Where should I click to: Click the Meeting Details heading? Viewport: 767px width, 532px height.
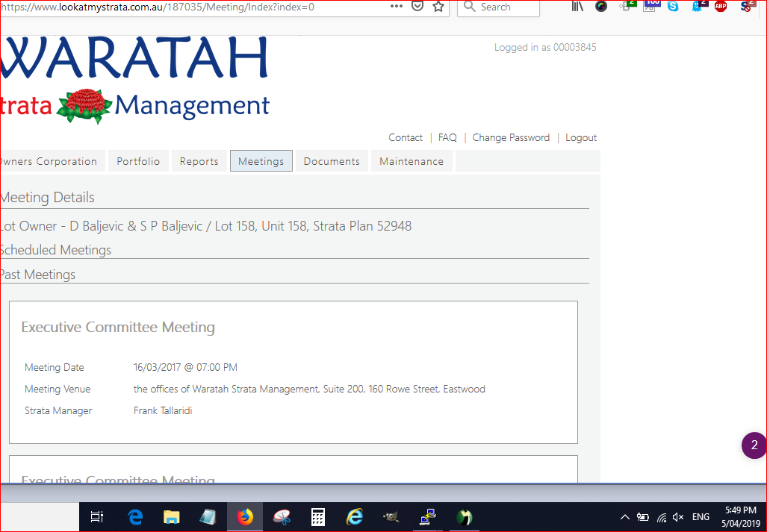[48, 198]
